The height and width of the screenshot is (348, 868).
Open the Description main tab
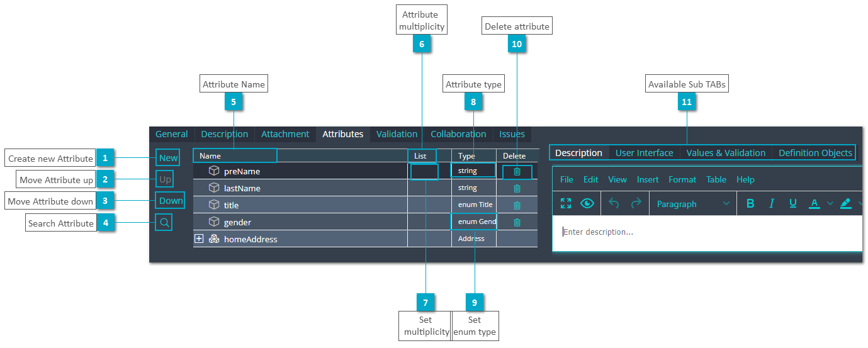click(x=225, y=134)
